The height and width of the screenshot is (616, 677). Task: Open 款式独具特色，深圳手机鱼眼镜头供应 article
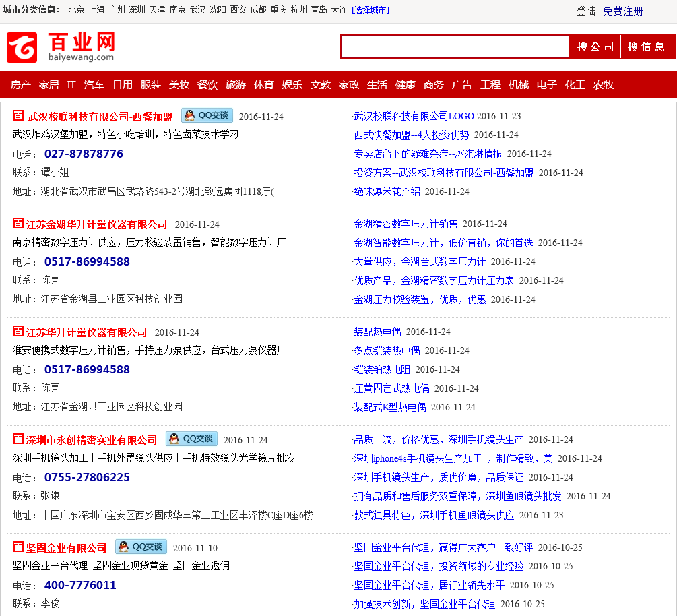point(434,515)
